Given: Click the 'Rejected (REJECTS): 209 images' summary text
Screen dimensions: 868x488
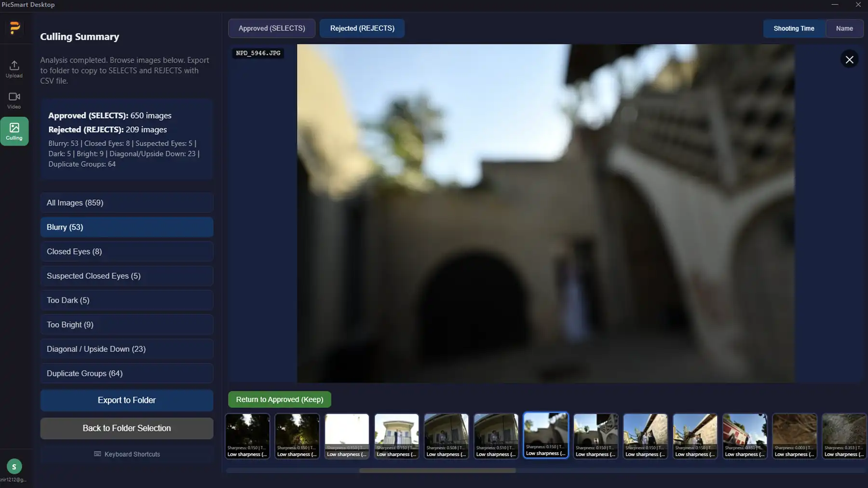Looking at the screenshot, I should (108, 130).
